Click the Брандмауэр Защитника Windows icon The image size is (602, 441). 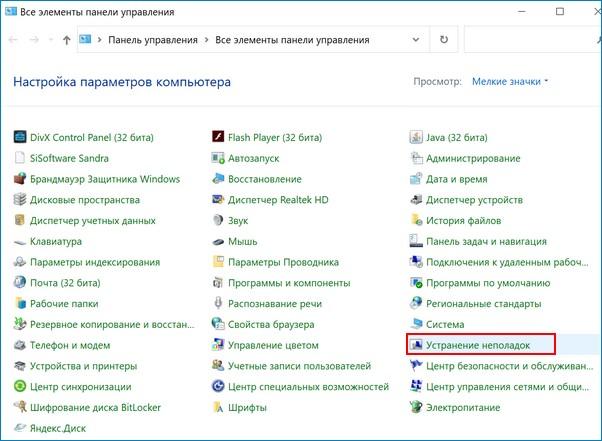pyautogui.click(x=20, y=179)
